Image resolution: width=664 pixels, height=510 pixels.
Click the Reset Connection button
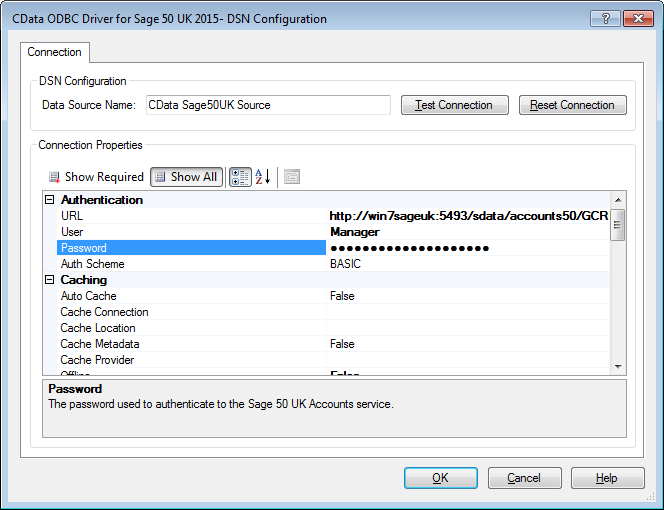point(573,105)
